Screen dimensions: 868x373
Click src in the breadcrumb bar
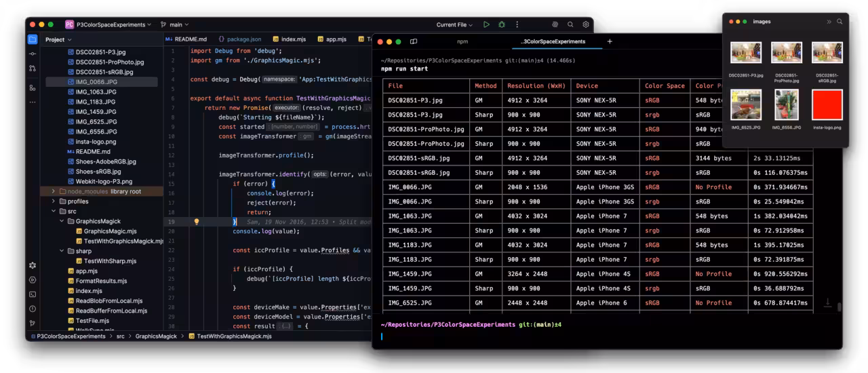pyautogui.click(x=120, y=336)
